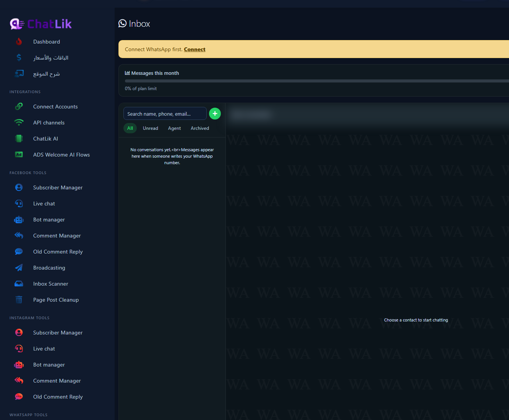Click the ChatLik AI chip icon
This screenshot has height=420, width=509.
click(19, 139)
